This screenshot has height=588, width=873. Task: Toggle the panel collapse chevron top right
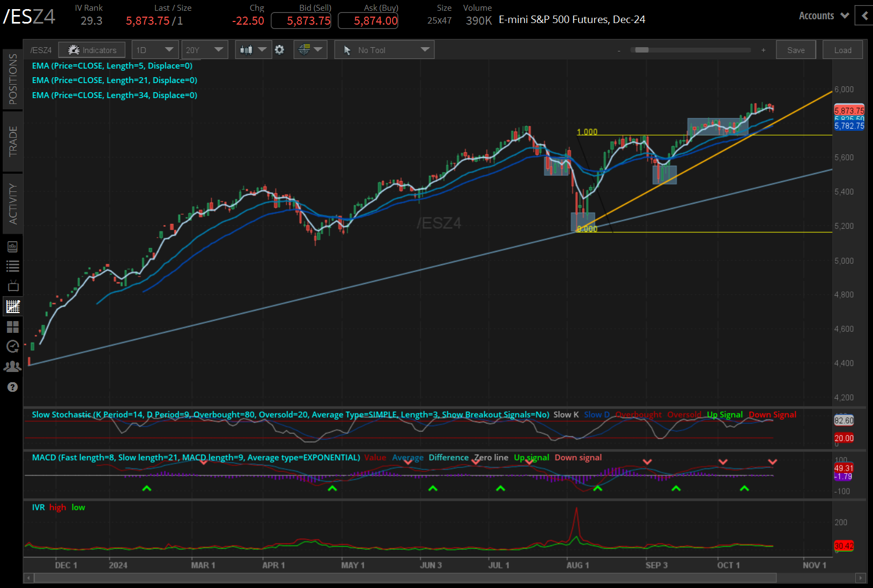click(864, 16)
